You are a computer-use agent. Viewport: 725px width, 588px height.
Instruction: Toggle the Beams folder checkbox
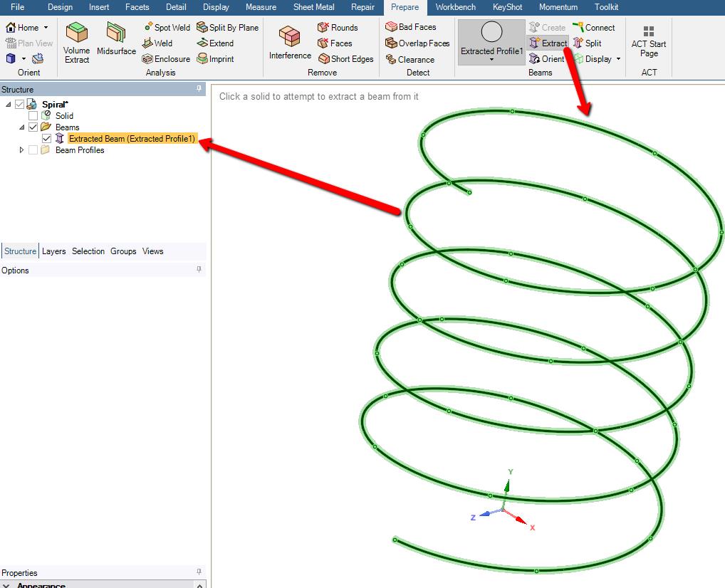[x=33, y=127]
